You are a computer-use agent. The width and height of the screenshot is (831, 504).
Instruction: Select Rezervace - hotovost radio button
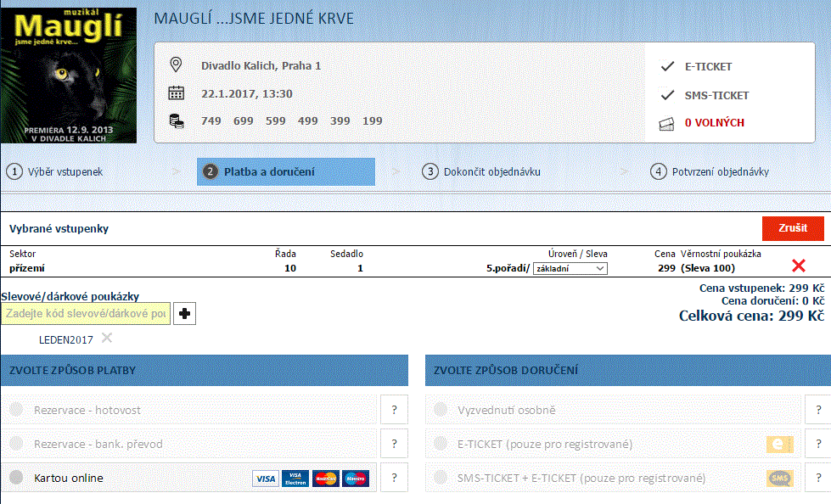tap(16, 409)
